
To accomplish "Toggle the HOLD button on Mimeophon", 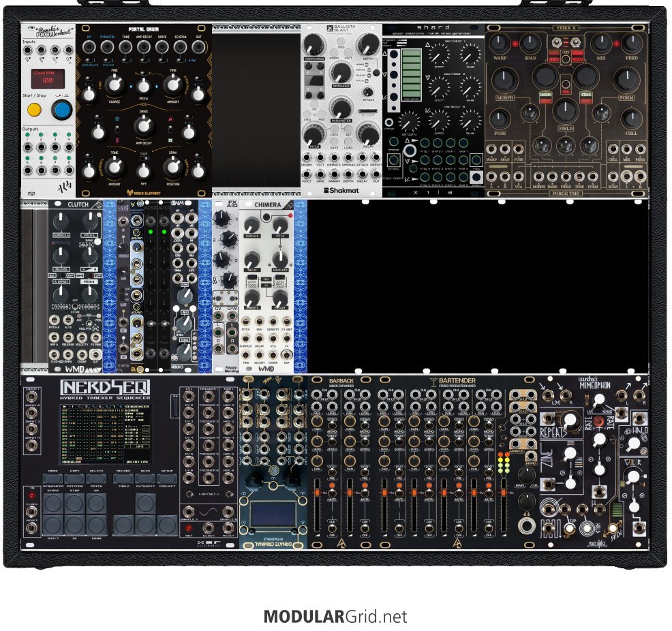I will pyautogui.click(x=587, y=529).
